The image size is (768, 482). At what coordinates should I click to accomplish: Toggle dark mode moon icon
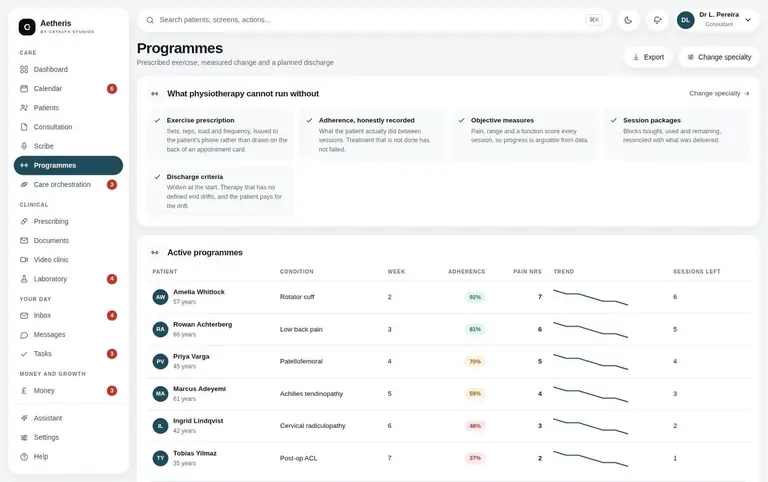[628, 20]
